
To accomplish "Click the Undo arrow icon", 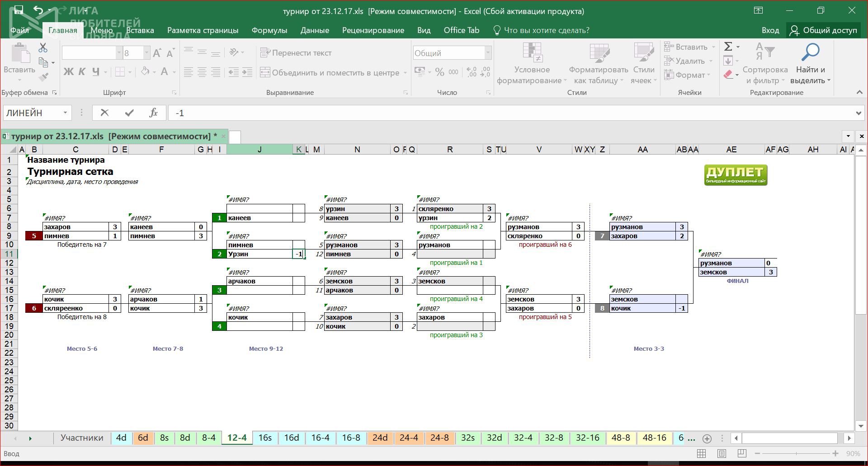I will pyautogui.click(x=38, y=10).
